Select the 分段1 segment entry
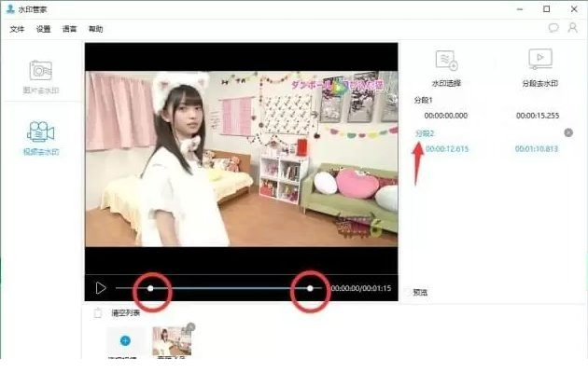This screenshot has height=373, width=588. pyautogui.click(x=424, y=100)
